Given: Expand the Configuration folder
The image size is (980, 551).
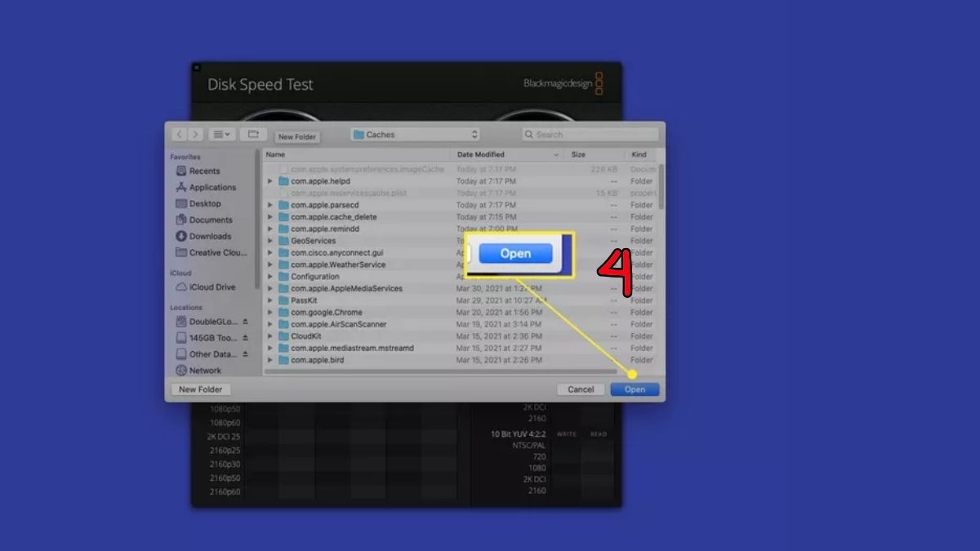Looking at the screenshot, I should pos(270,277).
